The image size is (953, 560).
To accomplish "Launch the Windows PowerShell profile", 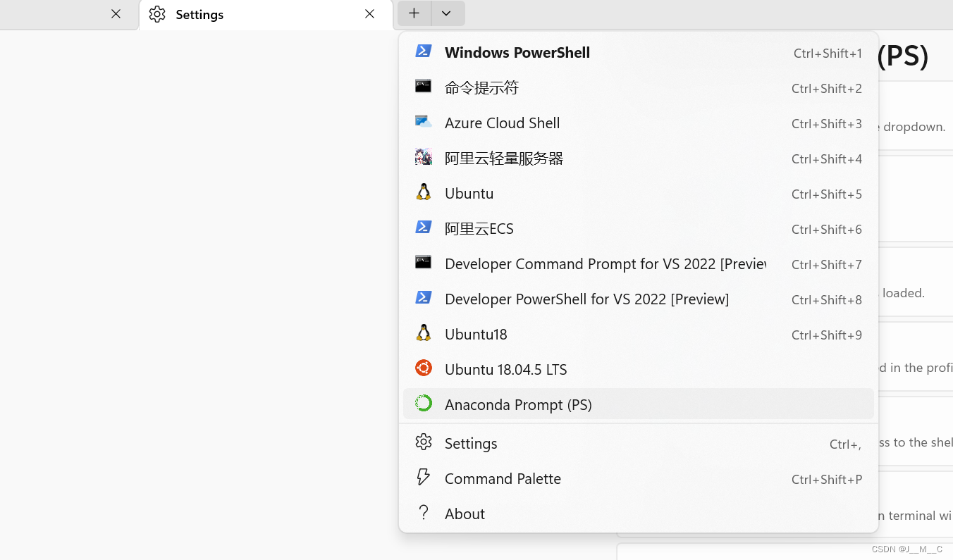I will pyautogui.click(x=639, y=52).
